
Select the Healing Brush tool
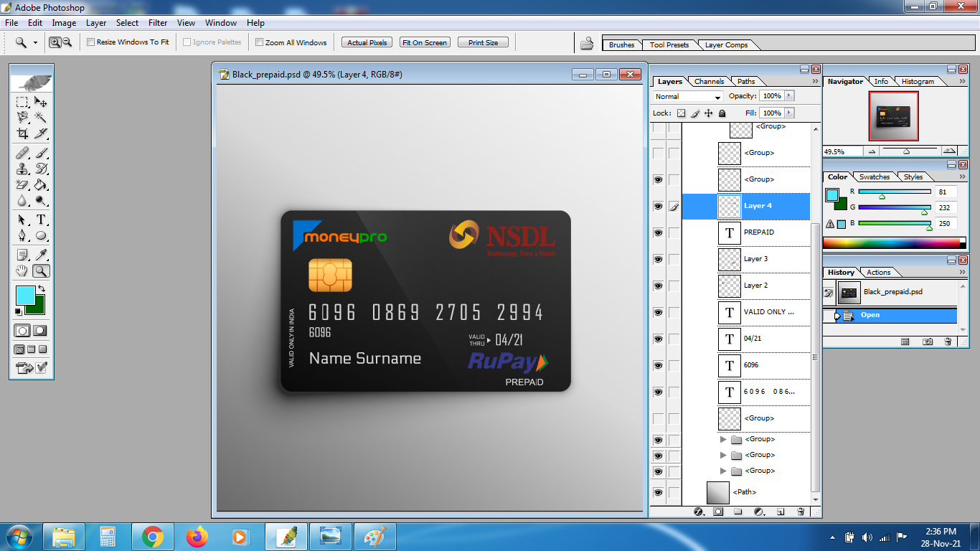pos(22,153)
